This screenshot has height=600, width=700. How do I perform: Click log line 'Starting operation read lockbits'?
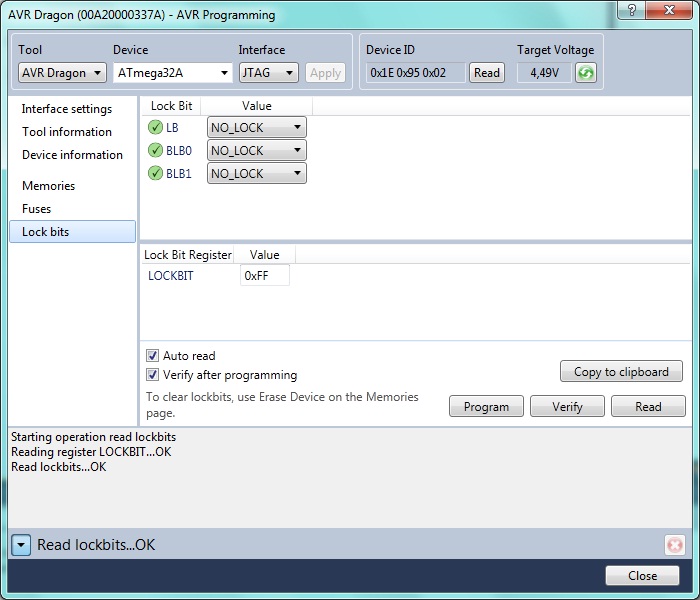[x=93, y=437]
